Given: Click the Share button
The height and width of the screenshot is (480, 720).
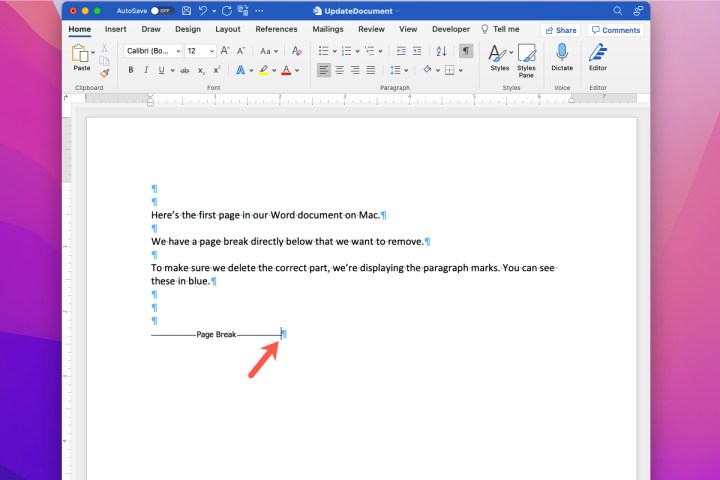Looking at the screenshot, I should coord(561,30).
